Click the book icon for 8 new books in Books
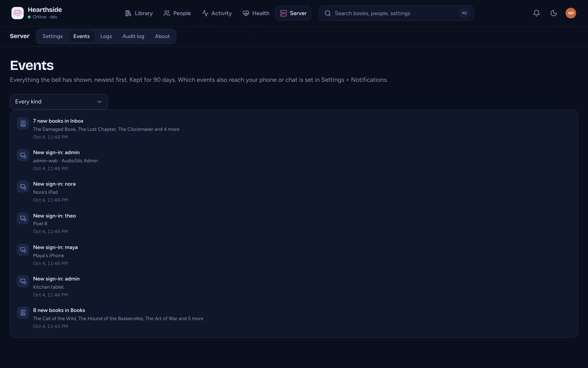 (23, 313)
